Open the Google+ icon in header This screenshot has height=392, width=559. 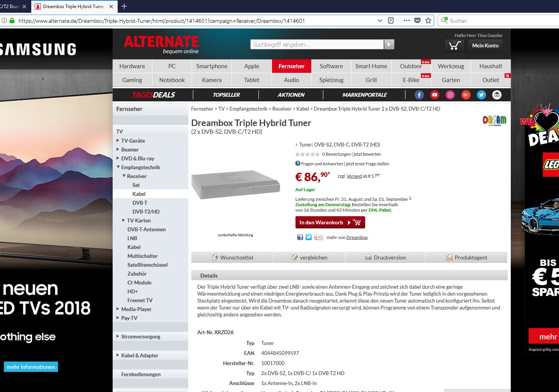pos(466,95)
